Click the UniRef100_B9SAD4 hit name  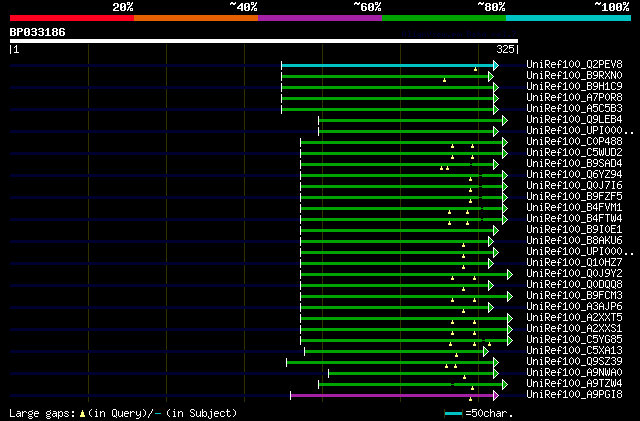[x=574, y=164]
